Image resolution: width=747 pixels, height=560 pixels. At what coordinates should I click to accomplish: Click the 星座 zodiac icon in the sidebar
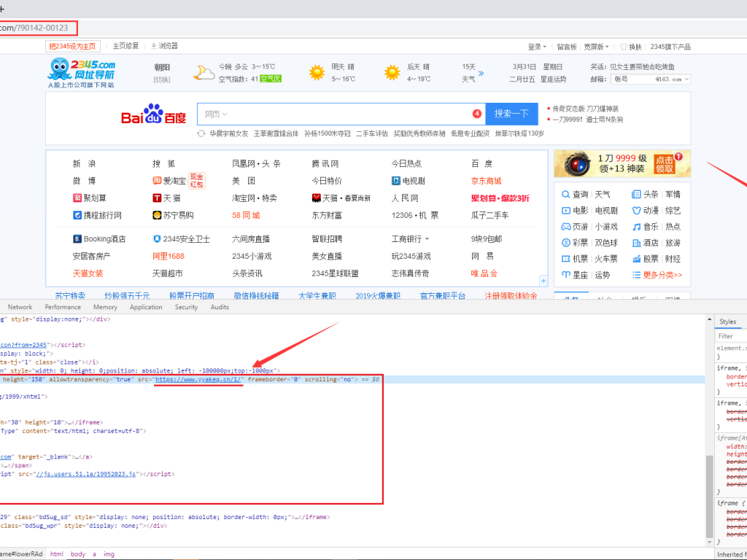(x=565, y=275)
